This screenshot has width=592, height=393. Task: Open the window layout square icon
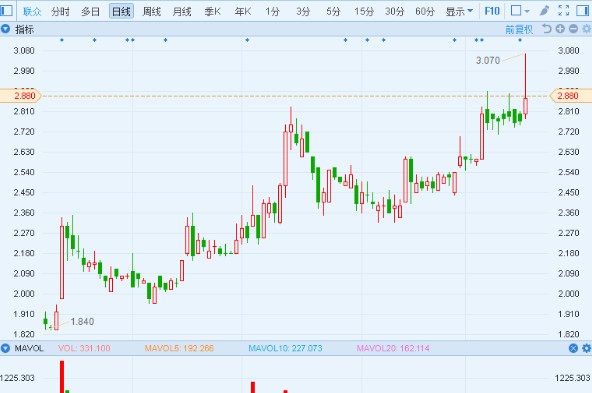click(x=516, y=11)
